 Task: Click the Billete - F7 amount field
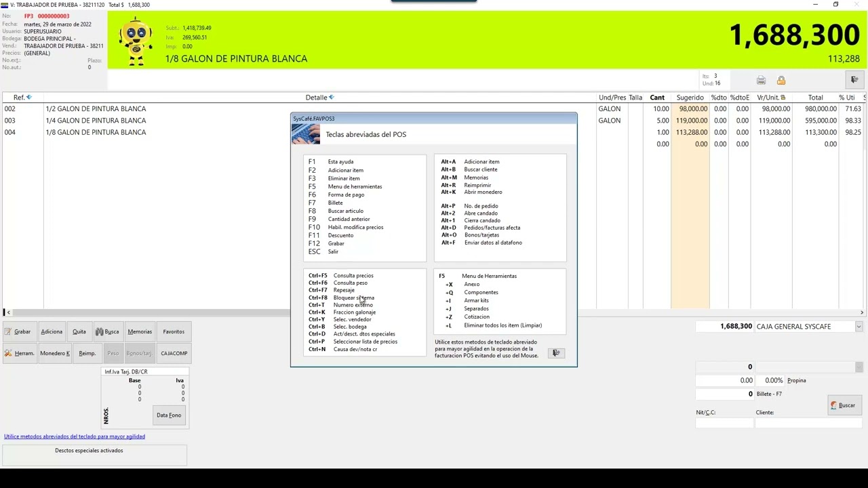pos(725,394)
